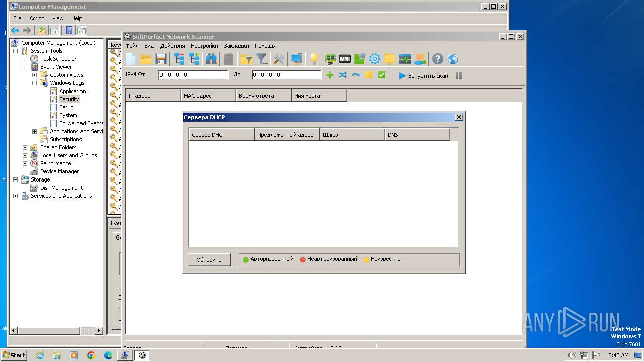Screen dimensions: 644x362
Task: Click the back arrow in Computer Management
Action: [x=15, y=30]
